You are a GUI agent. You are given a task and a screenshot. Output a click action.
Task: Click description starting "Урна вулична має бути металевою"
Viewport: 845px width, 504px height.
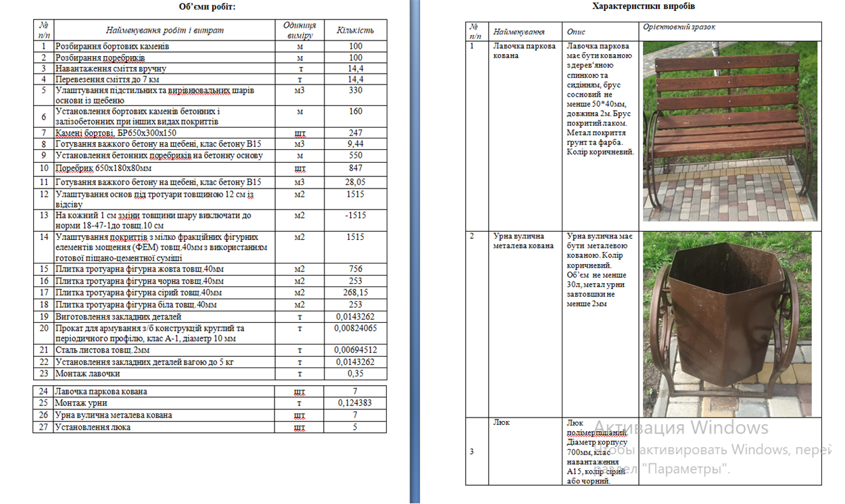(600, 270)
